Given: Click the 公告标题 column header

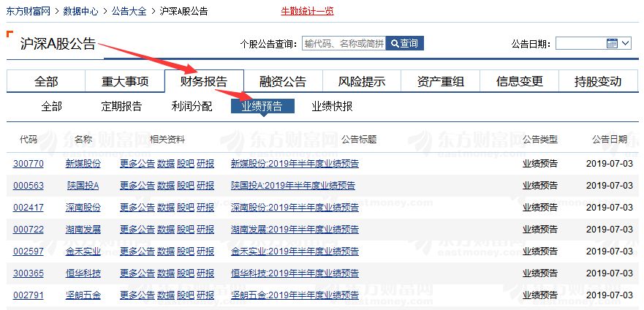Looking at the screenshot, I should pyautogui.click(x=359, y=140).
